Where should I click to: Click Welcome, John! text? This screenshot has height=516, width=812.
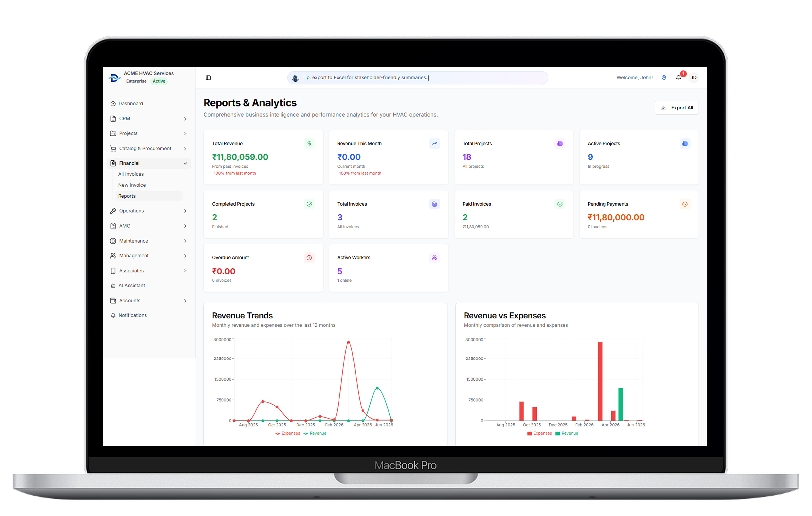pyautogui.click(x=634, y=77)
